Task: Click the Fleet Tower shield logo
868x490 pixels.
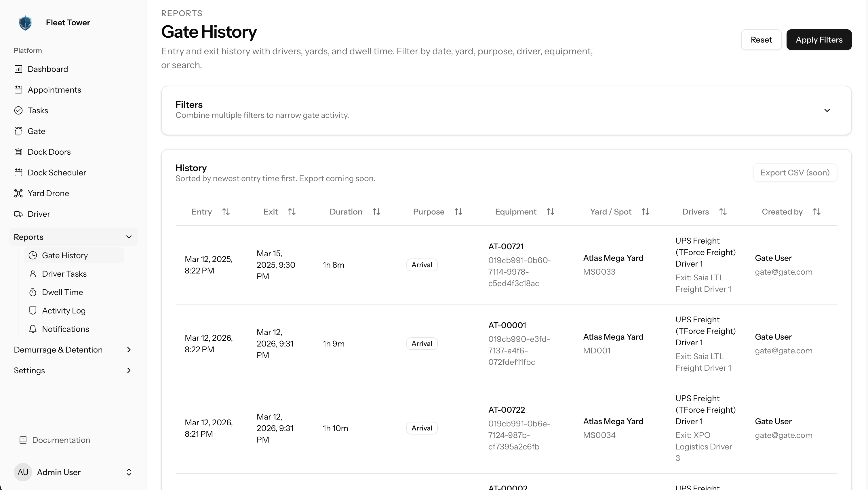Action: (x=25, y=22)
